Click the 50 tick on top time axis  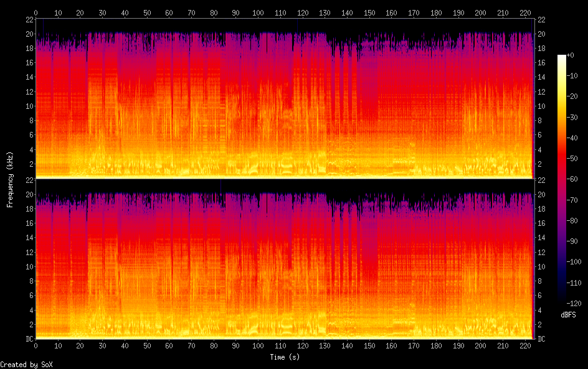[x=147, y=12]
